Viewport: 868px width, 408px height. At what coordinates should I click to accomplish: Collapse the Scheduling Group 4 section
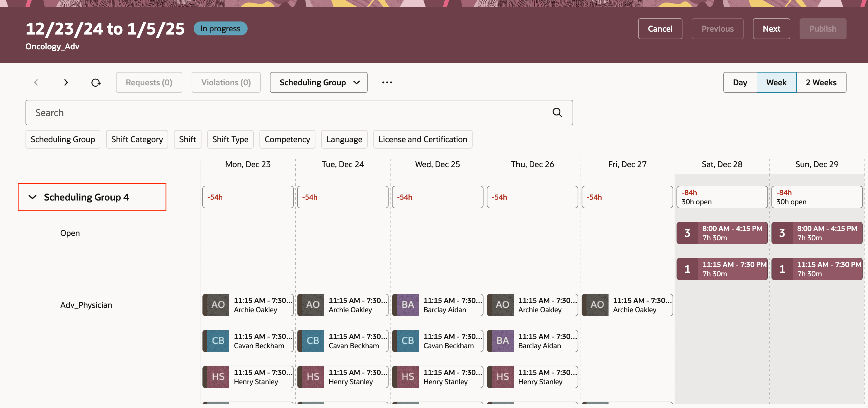[x=32, y=197]
